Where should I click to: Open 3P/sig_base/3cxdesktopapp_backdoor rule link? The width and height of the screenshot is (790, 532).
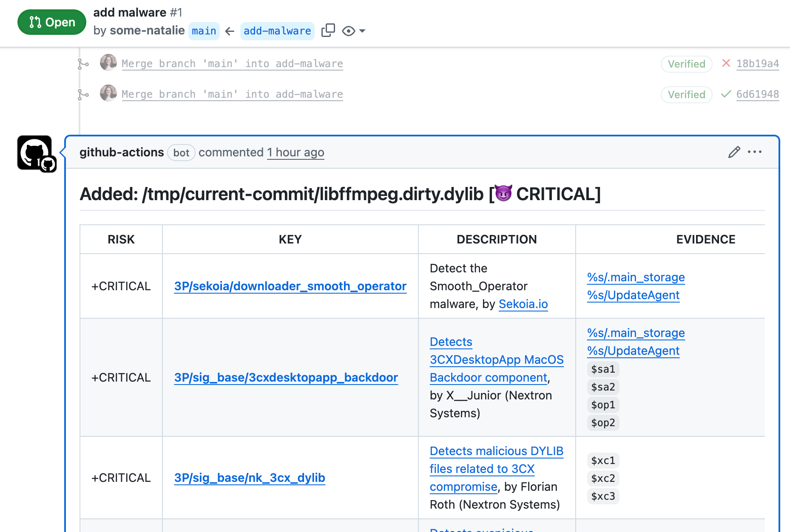[286, 378]
